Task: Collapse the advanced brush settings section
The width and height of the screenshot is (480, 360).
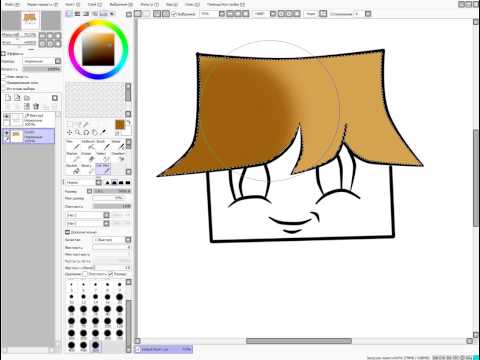Action: coord(67,232)
